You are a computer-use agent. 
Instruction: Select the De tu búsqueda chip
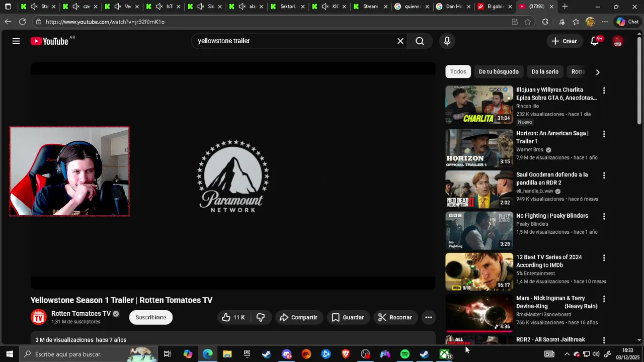499,72
